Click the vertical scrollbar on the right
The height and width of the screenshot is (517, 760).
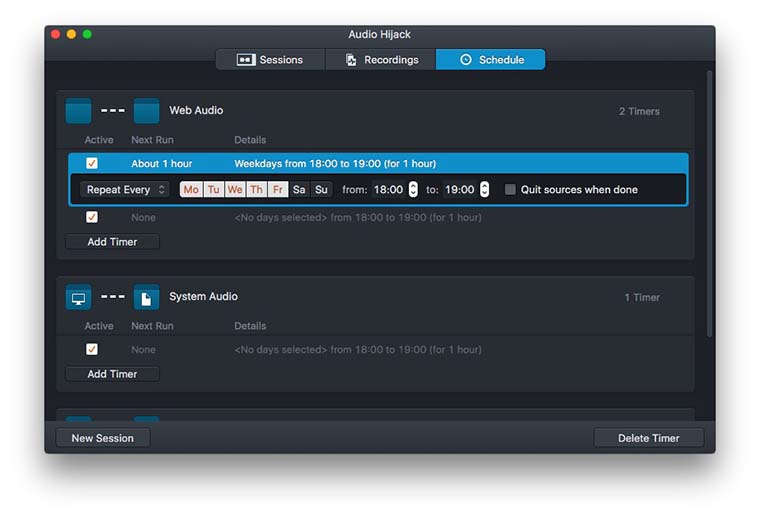[710, 200]
